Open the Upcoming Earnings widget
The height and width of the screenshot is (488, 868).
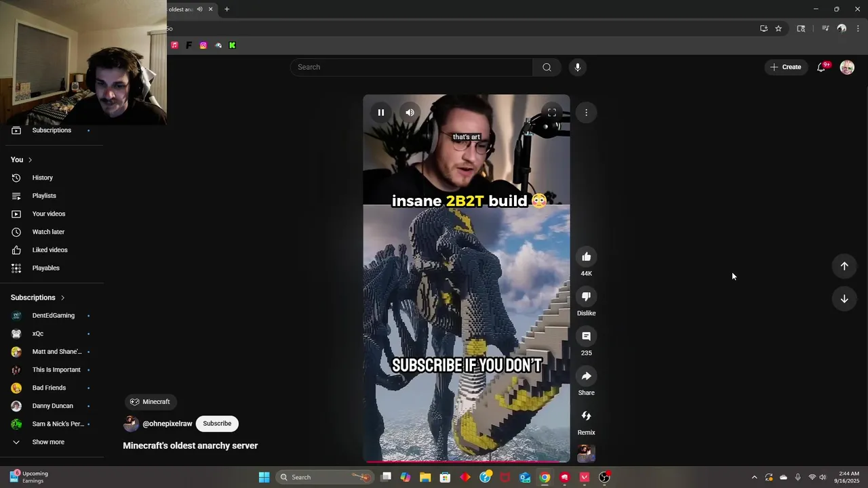click(x=29, y=477)
